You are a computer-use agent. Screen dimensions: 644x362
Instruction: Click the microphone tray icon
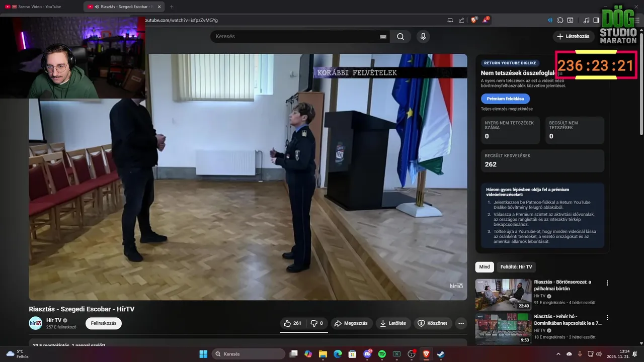580,354
